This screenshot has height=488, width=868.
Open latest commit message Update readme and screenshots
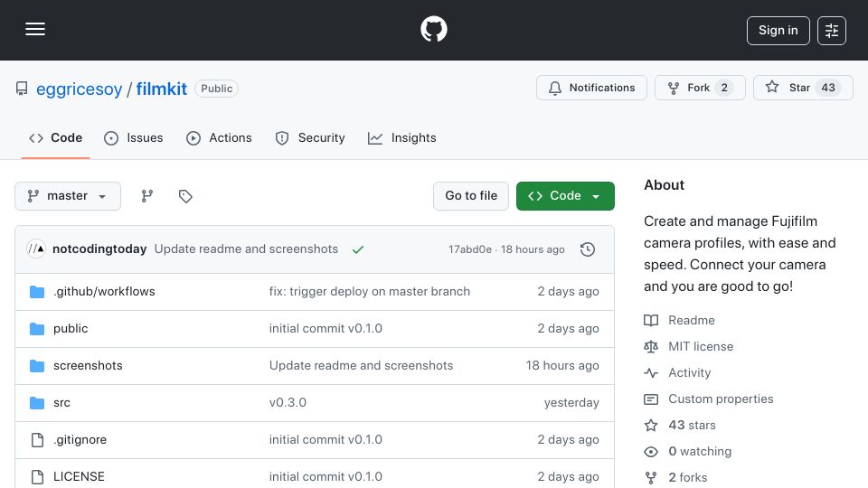tap(246, 249)
